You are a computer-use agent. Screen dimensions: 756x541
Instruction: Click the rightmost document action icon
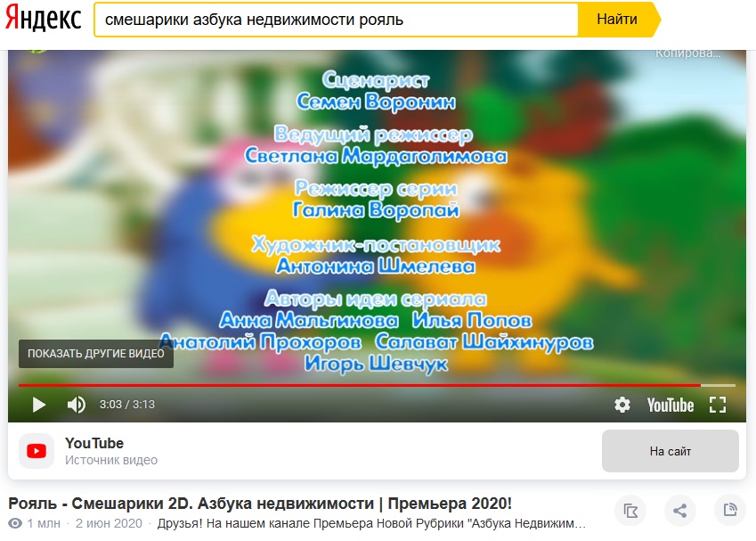730,510
